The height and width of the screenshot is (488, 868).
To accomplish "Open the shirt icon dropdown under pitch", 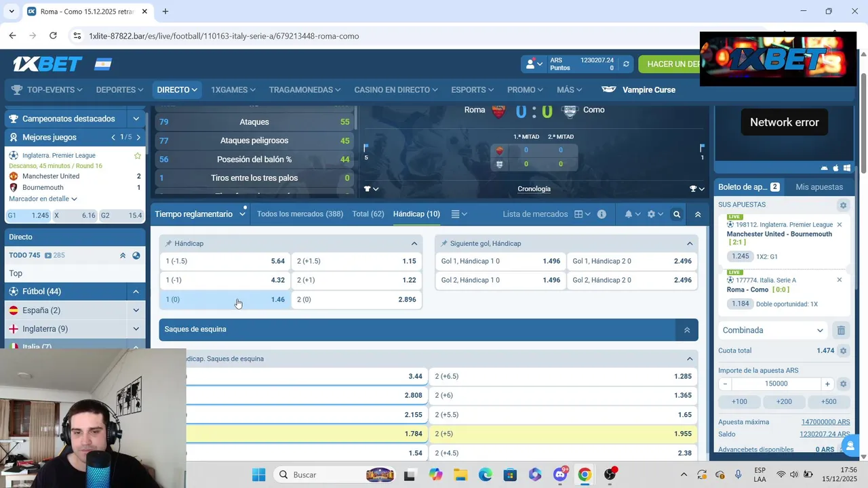I will pyautogui.click(x=371, y=189).
